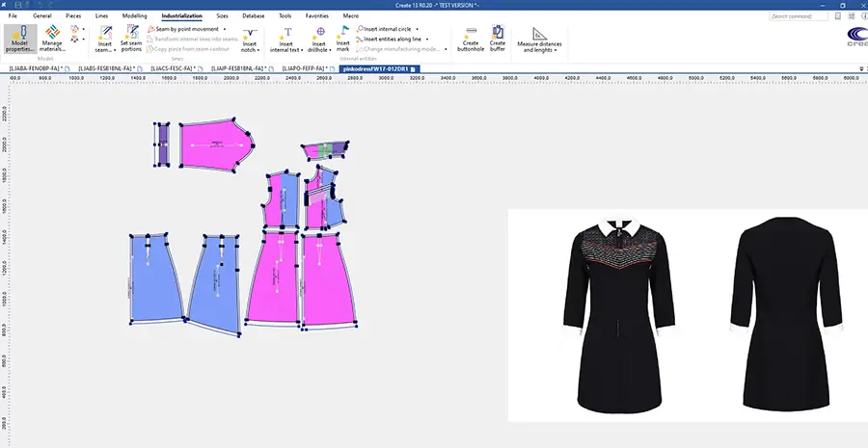Click Create buffer tool
Screen dimensions: 868x448
(x=498, y=39)
